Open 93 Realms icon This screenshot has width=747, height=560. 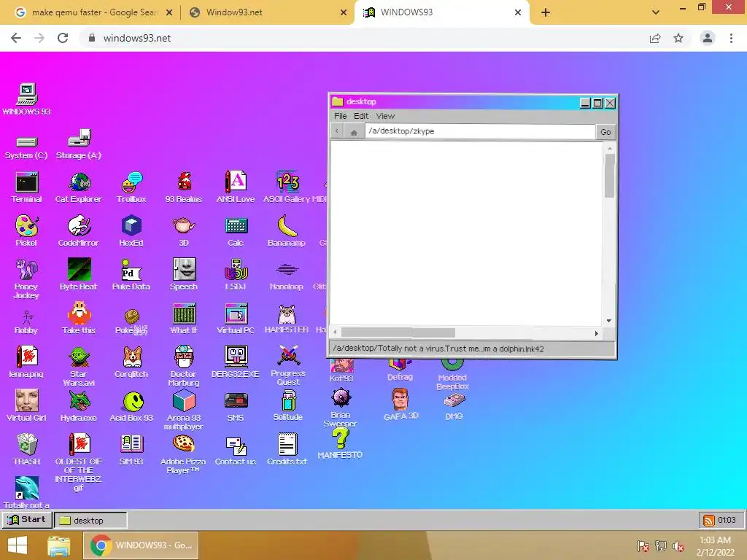[183, 187]
